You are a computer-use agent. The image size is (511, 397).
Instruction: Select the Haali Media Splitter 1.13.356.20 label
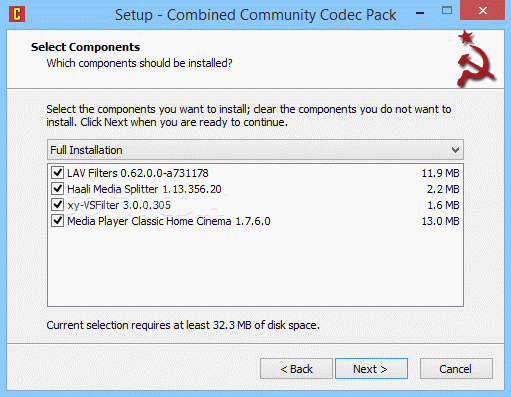click(144, 189)
